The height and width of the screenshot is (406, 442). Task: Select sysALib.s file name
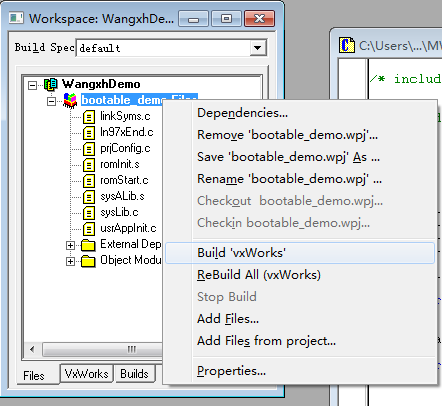122,196
